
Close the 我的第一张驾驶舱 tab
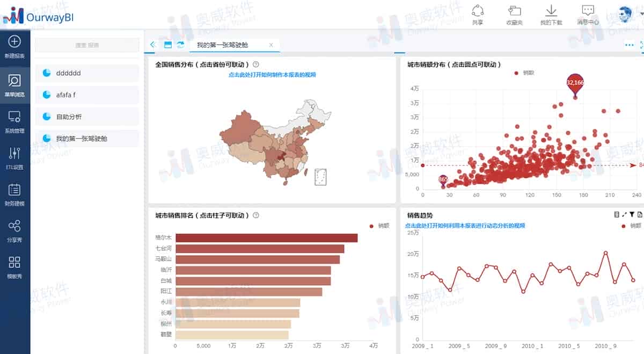(x=271, y=45)
